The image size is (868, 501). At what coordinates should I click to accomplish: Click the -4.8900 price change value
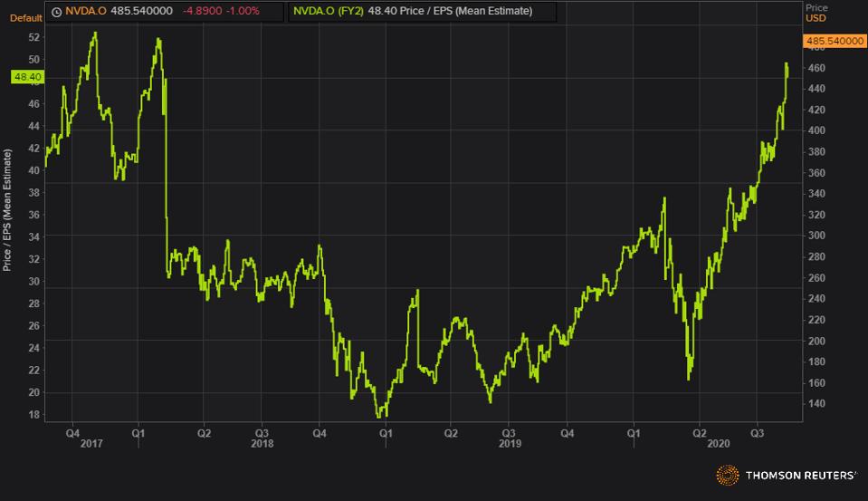pyautogui.click(x=202, y=12)
